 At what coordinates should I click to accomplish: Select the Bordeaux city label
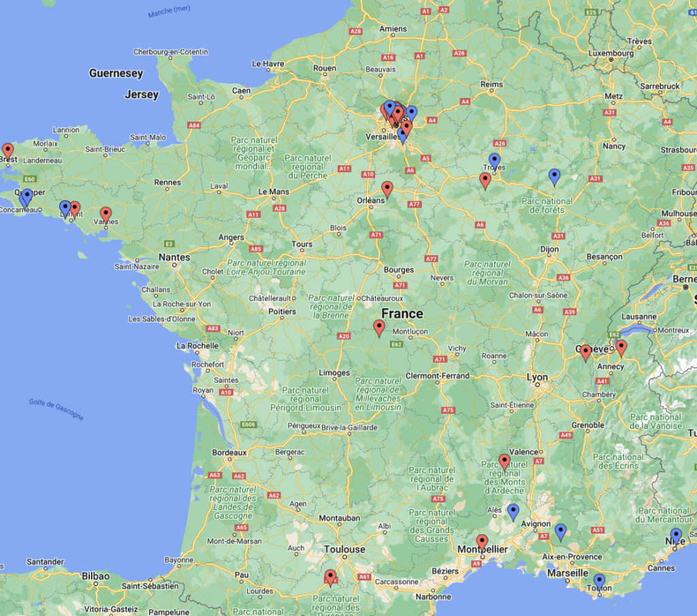click(x=229, y=453)
